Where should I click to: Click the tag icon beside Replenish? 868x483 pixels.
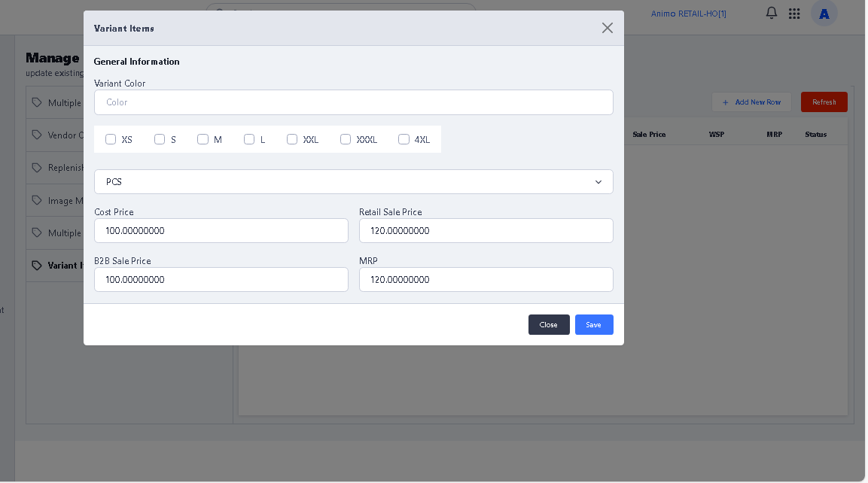(x=37, y=167)
